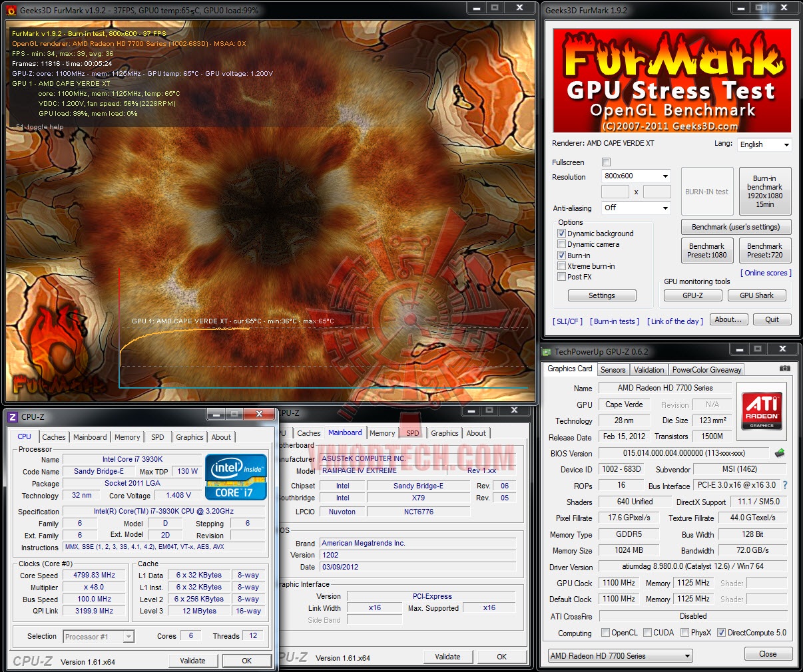Open the Online scores link
This screenshot has width=803, height=672.
point(766,273)
